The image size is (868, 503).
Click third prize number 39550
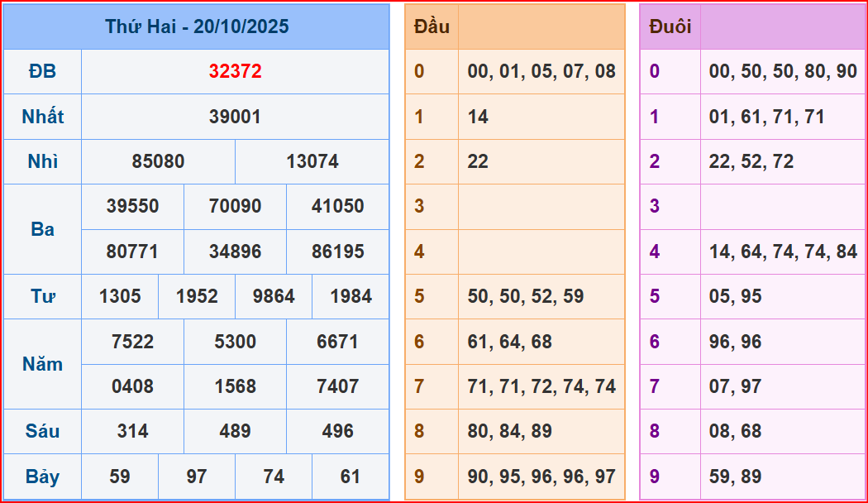133,207
